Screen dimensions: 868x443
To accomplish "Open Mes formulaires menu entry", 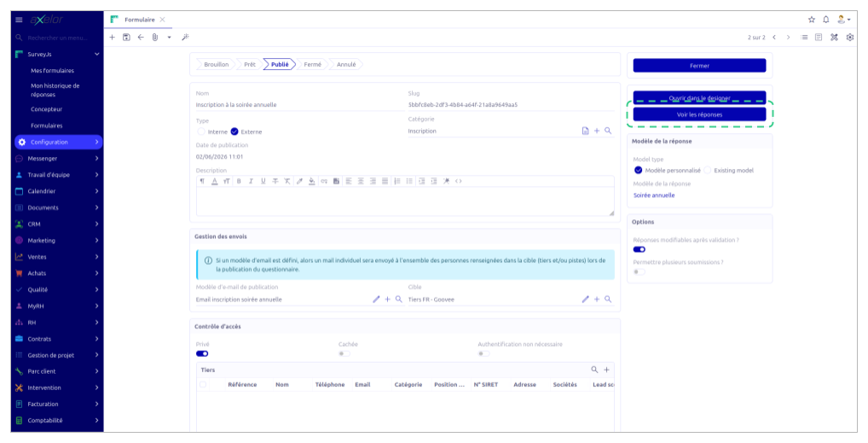I will point(52,70).
